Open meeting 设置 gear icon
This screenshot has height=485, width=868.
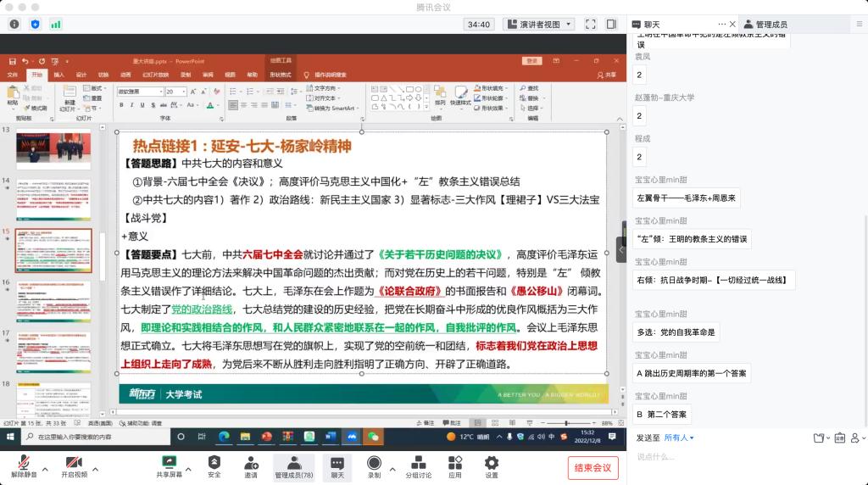pos(491,463)
